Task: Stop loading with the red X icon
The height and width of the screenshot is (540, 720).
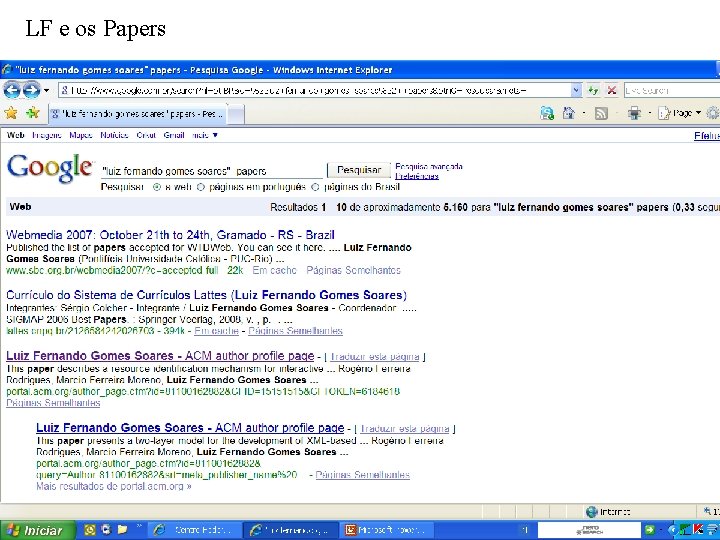Action: click(612, 90)
